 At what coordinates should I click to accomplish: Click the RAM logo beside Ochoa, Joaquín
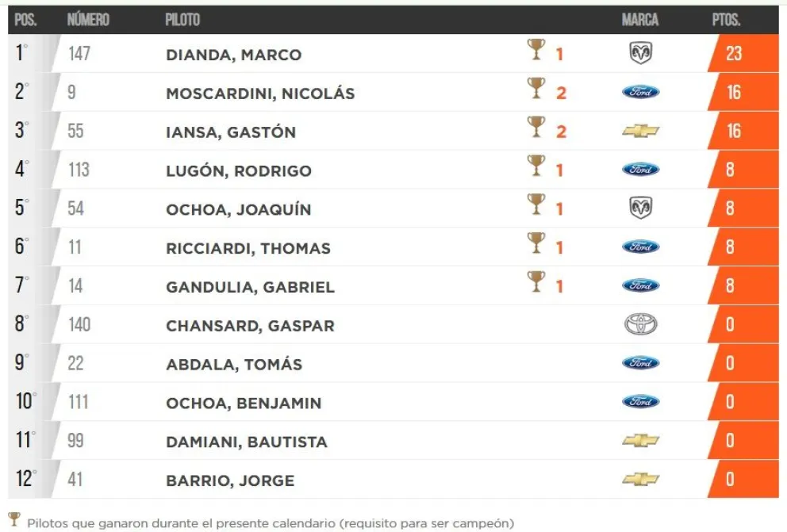pyautogui.click(x=640, y=208)
